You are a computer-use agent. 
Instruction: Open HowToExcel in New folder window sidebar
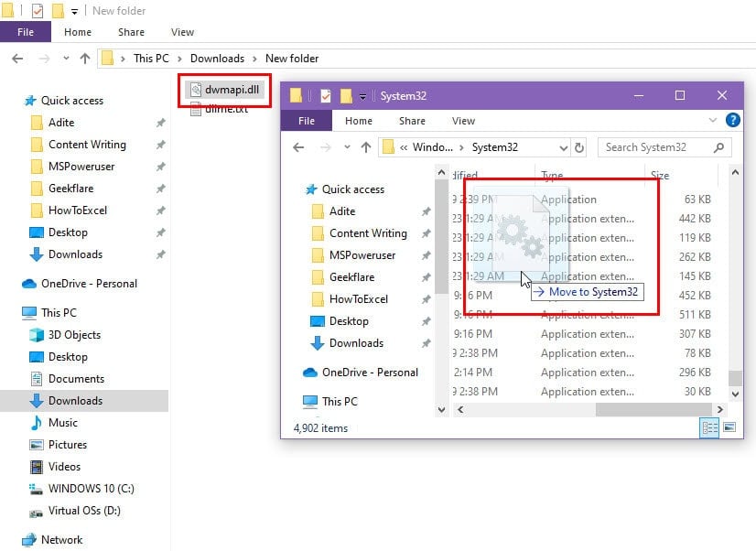coord(78,211)
